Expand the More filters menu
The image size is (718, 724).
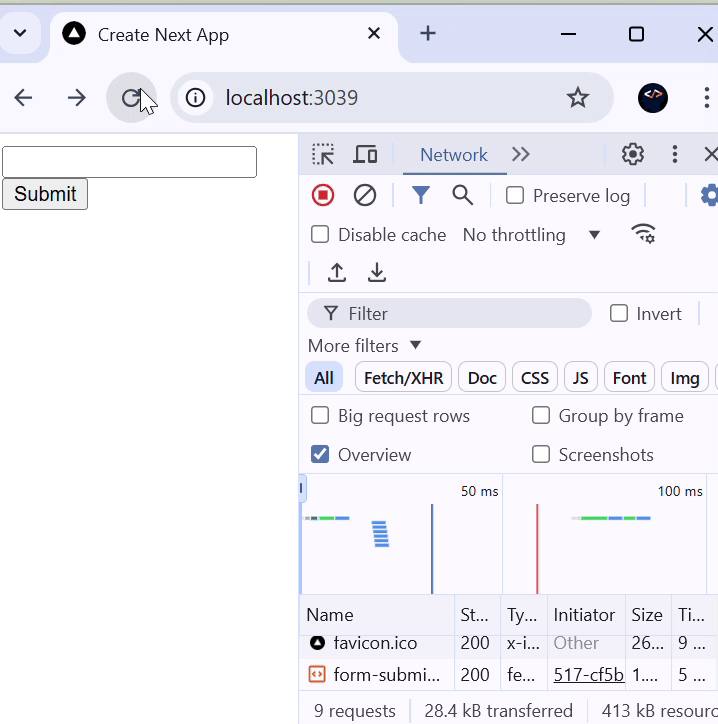[x=365, y=346]
